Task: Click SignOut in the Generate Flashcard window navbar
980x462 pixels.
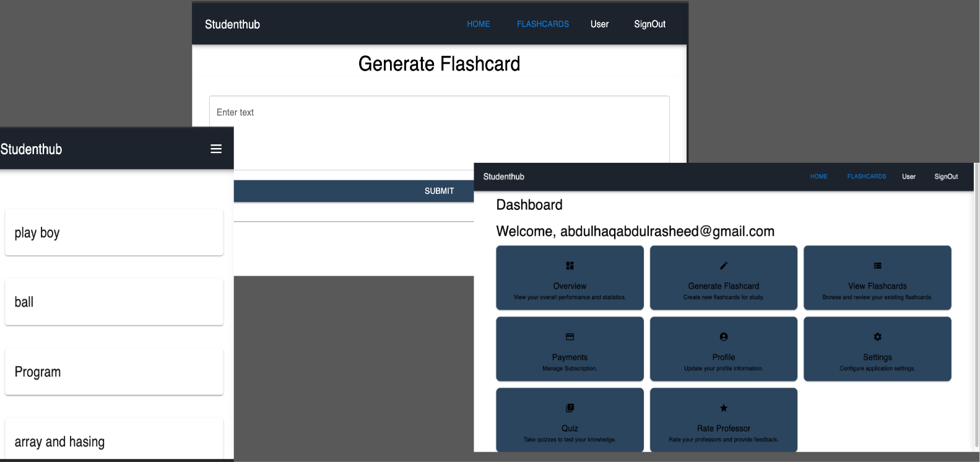Action: (649, 24)
